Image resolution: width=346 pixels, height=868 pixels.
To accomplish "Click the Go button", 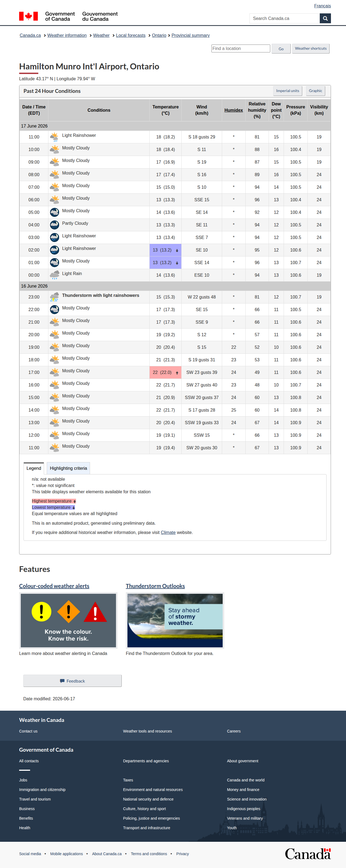I will pyautogui.click(x=281, y=49).
